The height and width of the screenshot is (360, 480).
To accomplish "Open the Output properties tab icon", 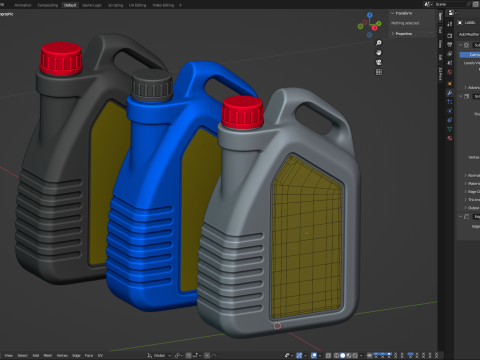I will tap(450, 45).
